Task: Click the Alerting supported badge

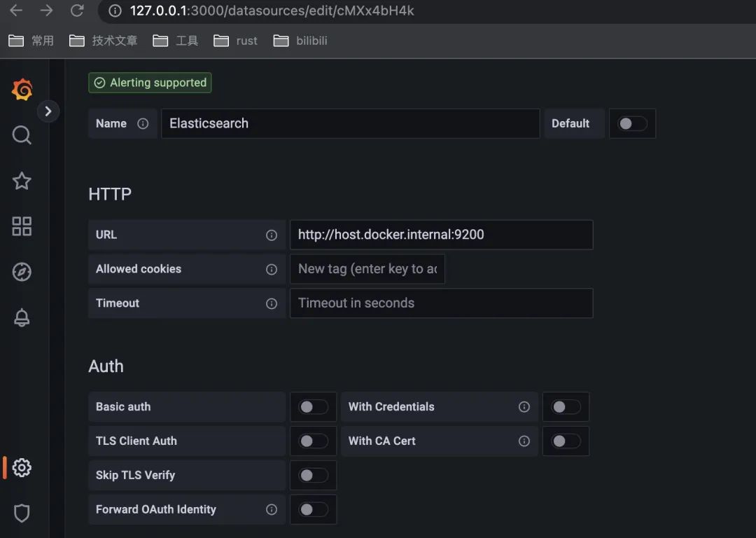Action: tap(150, 83)
